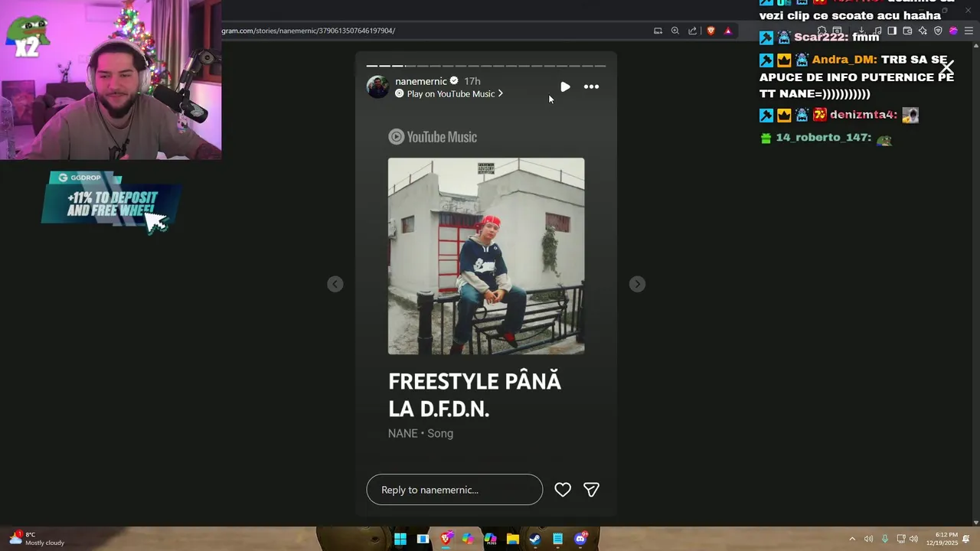Open Leo AI sparkle icon
This screenshot has height=551, width=980.
coord(923,31)
